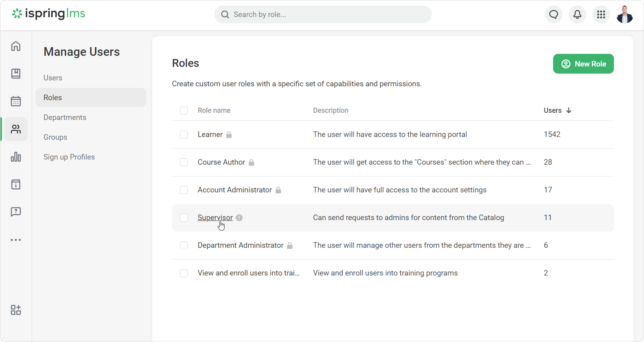Open the apps grid icon
644x342 pixels.
pyautogui.click(x=601, y=15)
